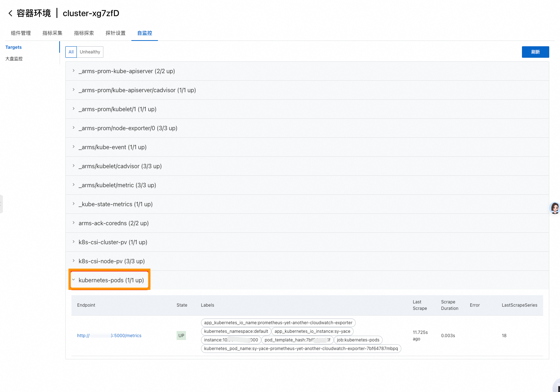Expand the _arms/kubelet/cadvisor chevron

coord(74,166)
